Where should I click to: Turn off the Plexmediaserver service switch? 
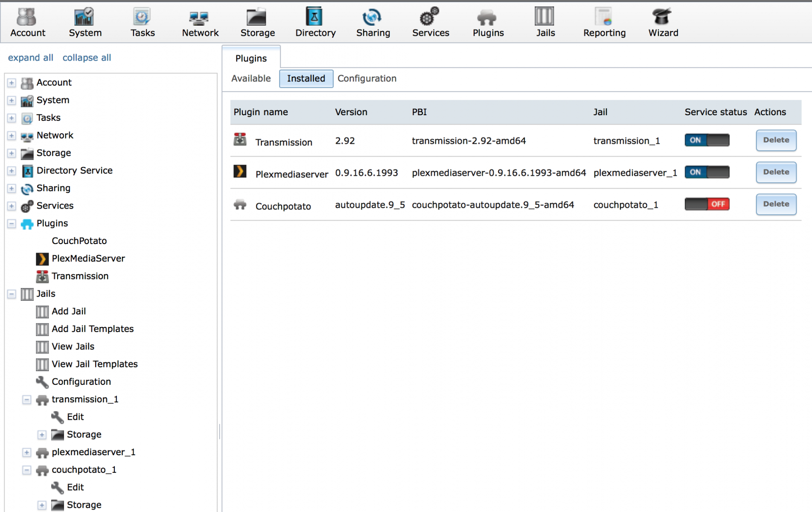pos(707,172)
